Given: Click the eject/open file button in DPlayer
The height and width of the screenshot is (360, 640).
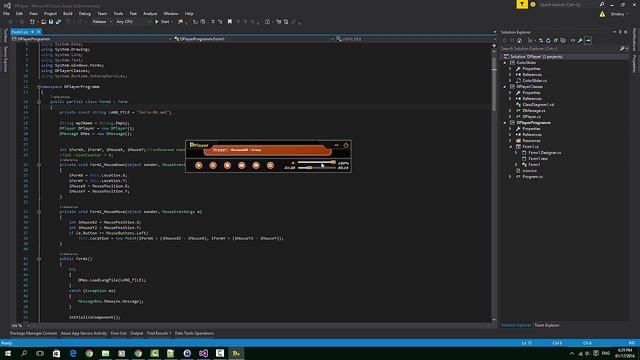Looking at the screenshot, I should pyautogui.click(x=270, y=165).
